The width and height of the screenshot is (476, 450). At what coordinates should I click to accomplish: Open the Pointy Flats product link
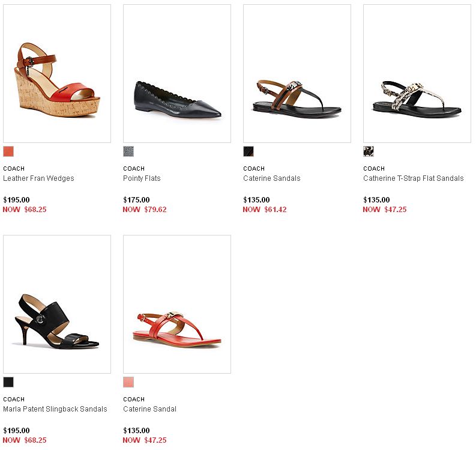(142, 178)
